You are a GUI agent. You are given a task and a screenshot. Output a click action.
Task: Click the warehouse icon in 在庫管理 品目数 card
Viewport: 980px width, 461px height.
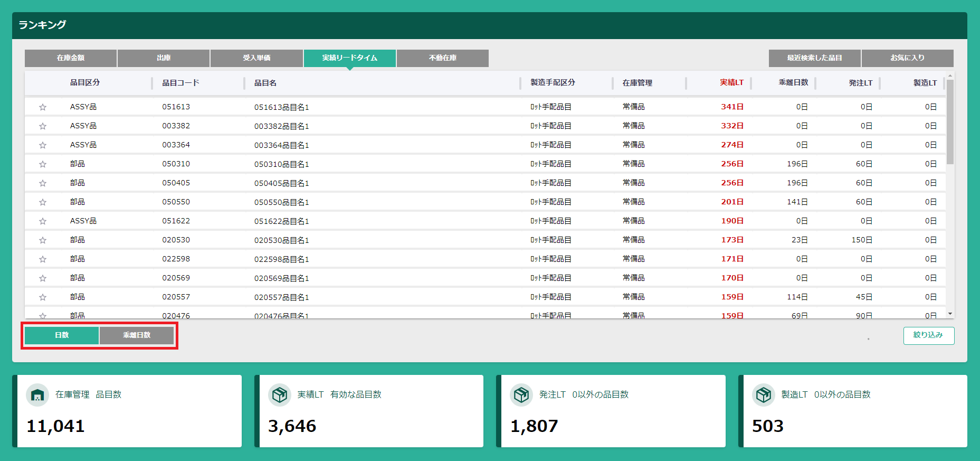click(x=37, y=395)
